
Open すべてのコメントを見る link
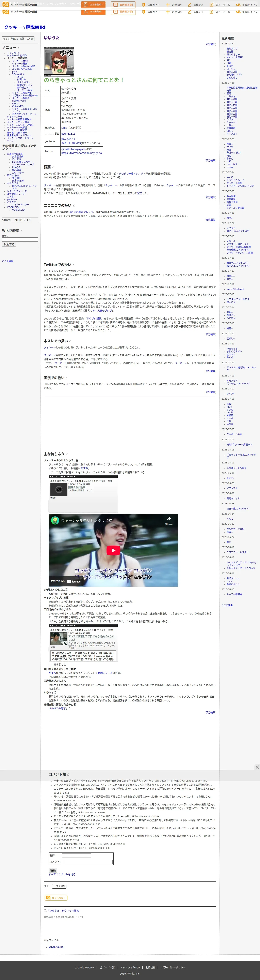coord(62,875)
